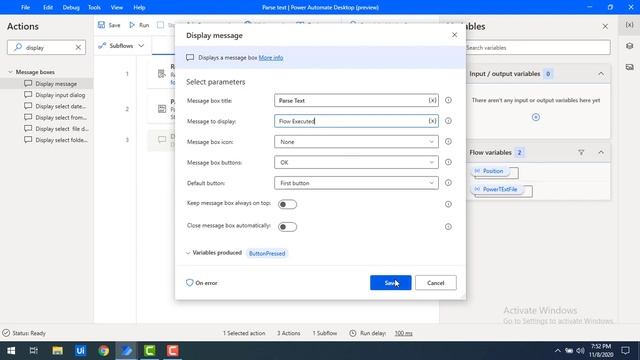Open File Explorer from taskbar
This screenshot has width=640, height=360.
(57, 351)
